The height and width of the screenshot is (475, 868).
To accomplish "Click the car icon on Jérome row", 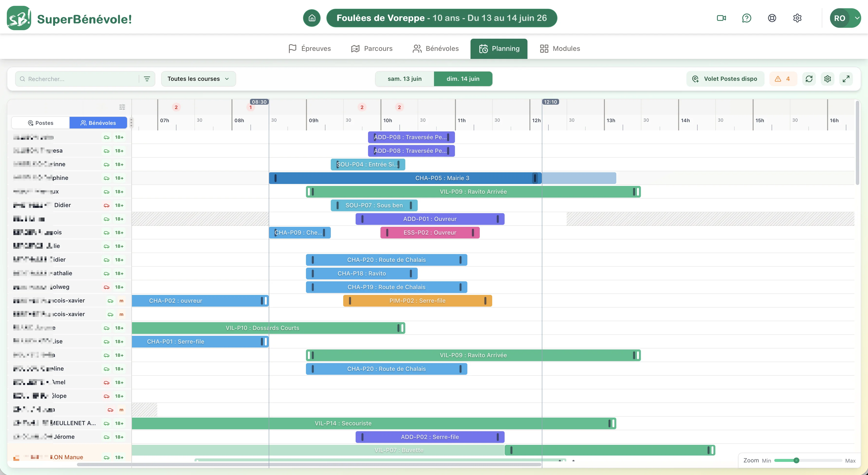I will pyautogui.click(x=106, y=437).
